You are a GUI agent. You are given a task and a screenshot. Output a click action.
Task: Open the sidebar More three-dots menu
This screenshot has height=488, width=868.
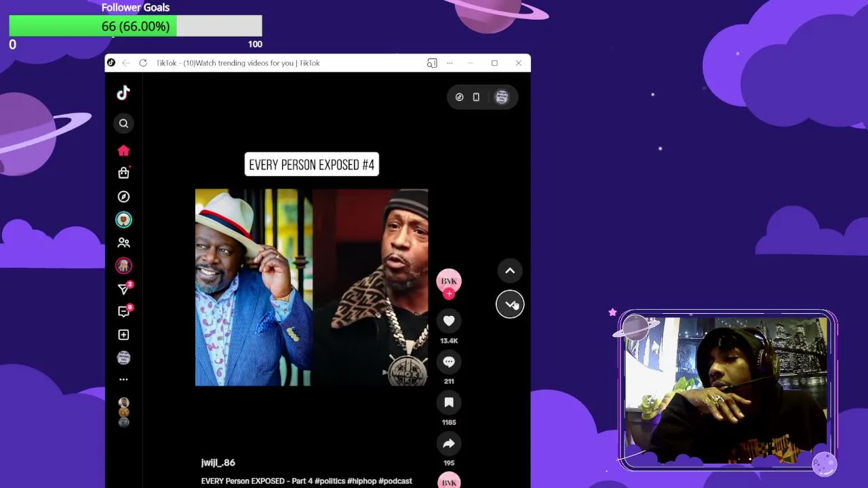pyautogui.click(x=123, y=380)
